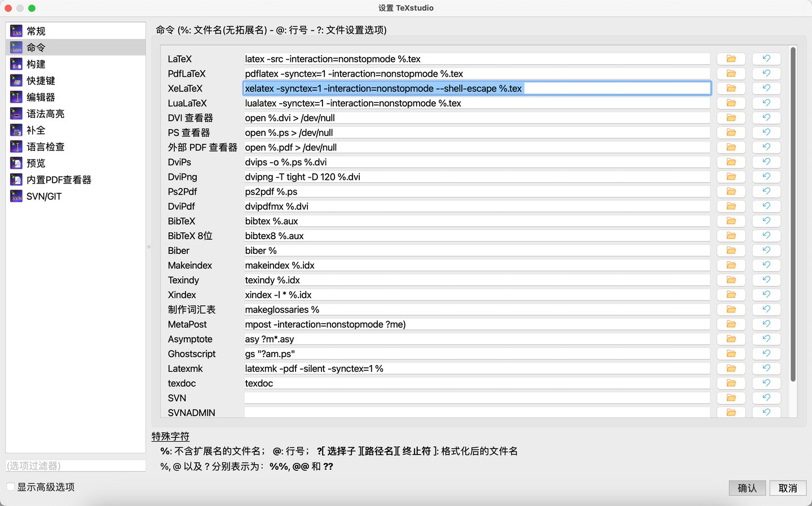Reset the XeLaTeX command to default
This screenshot has width=812, height=506.
(766, 88)
